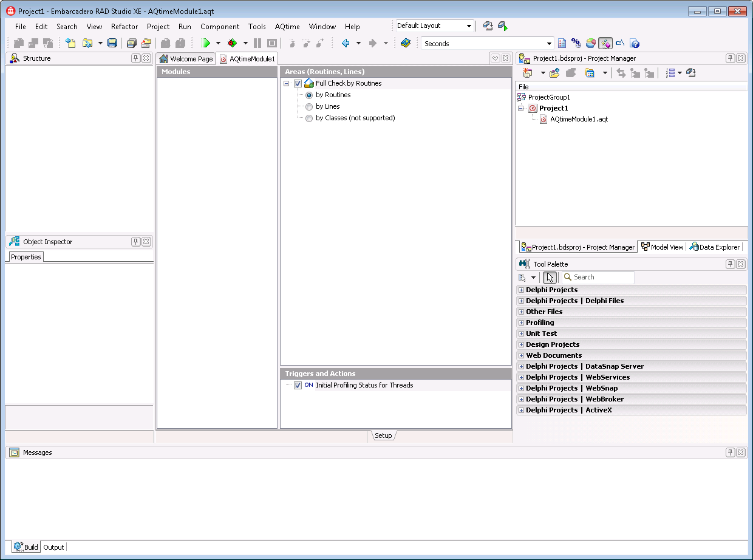Select the 'by Routines' radio option

309,95
